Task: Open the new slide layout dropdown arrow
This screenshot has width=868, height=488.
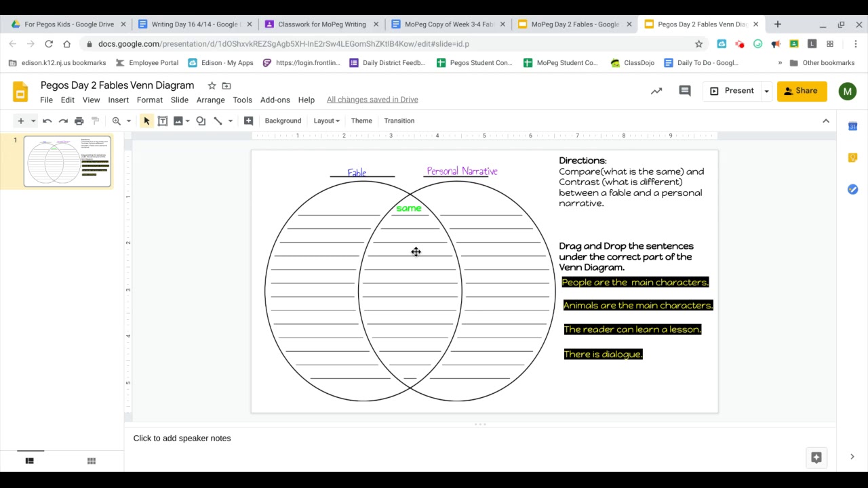Action: [x=33, y=121]
